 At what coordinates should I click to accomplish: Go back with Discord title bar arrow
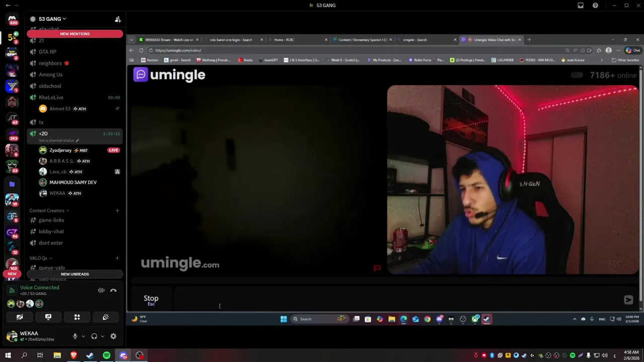point(8,6)
